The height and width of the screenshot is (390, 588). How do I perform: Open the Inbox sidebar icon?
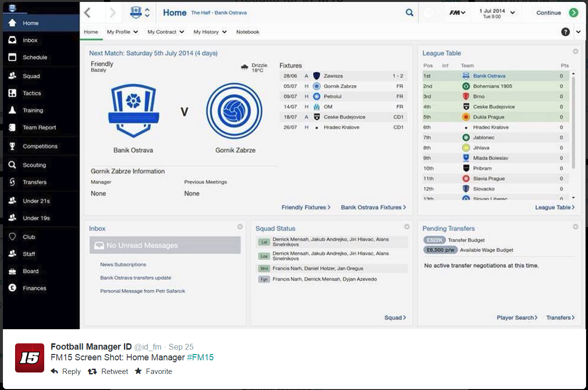pyautogui.click(x=13, y=40)
